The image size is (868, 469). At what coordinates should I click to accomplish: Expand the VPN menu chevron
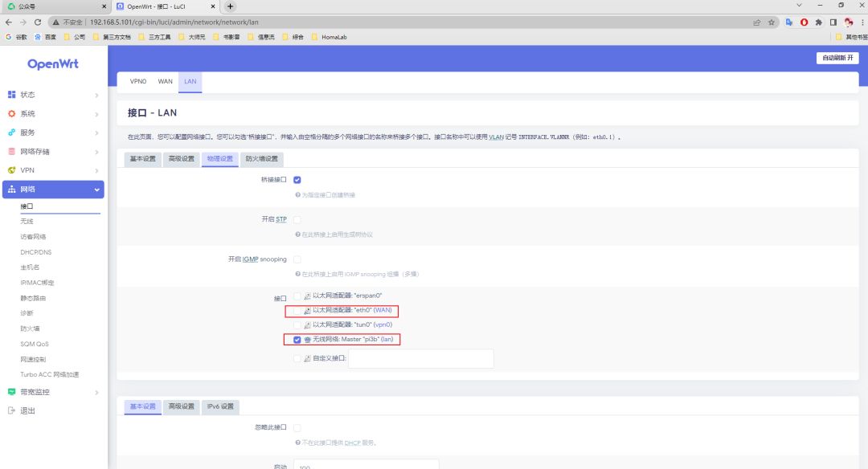[97, 170]
